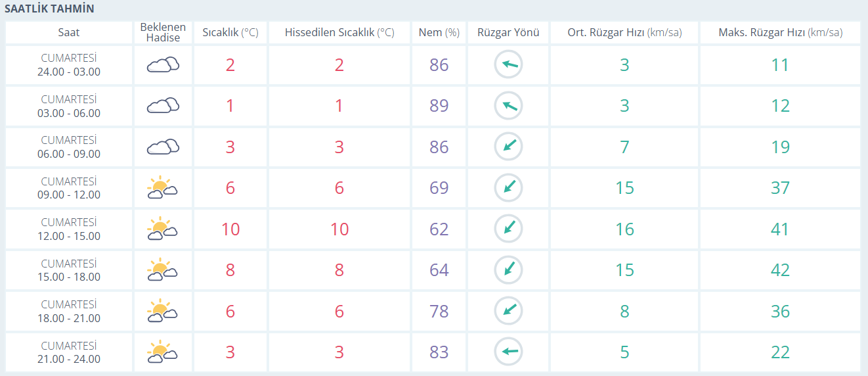Click the Maks. Rüzgar Hızı column header
Screen dimensions: 868x376
click(x=780, y=33)
